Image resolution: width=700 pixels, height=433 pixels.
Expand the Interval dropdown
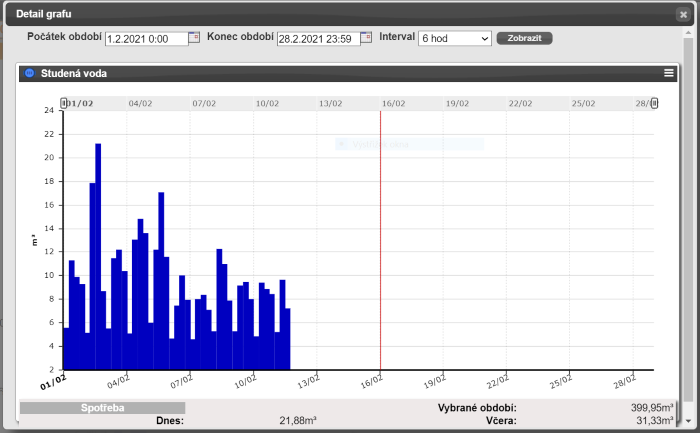455,38
